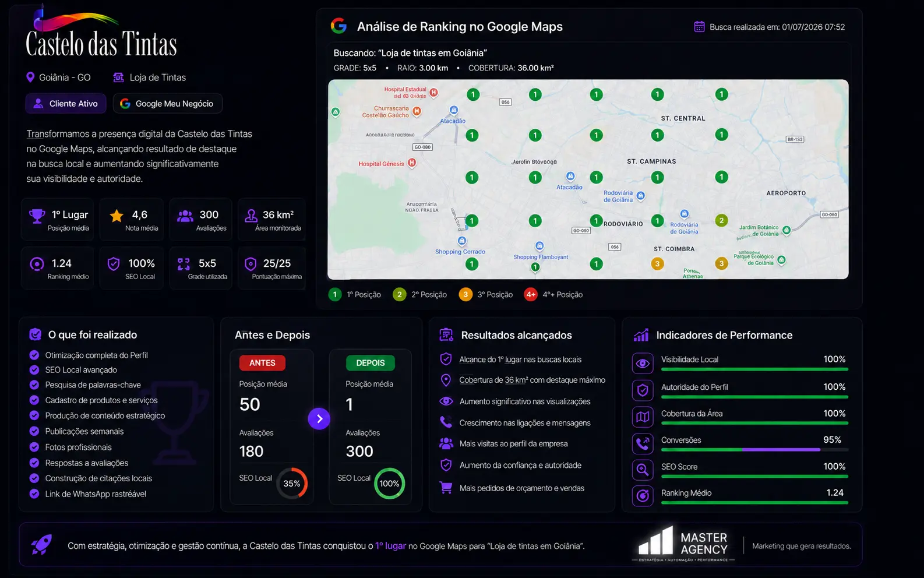Click the shield icon beside Alcance do 1º lugar
Screen dimensions: 924x578
coord(446,359)
